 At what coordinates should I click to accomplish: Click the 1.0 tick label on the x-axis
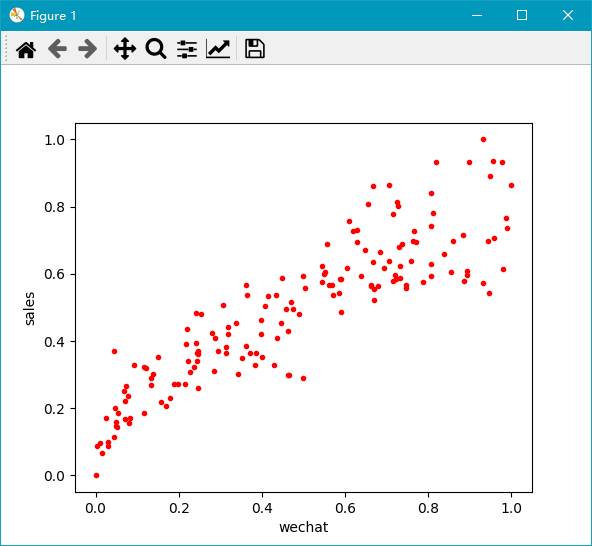[512, 508]
